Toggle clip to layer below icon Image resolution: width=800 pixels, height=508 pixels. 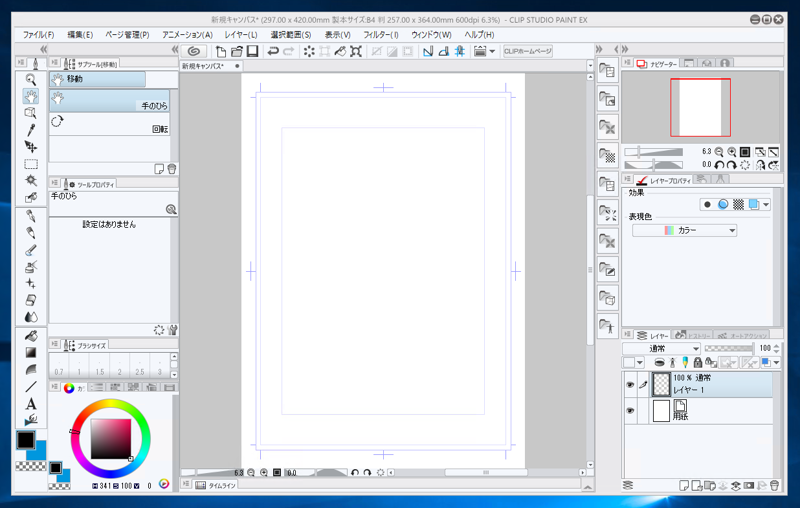(x=659, y=362)
